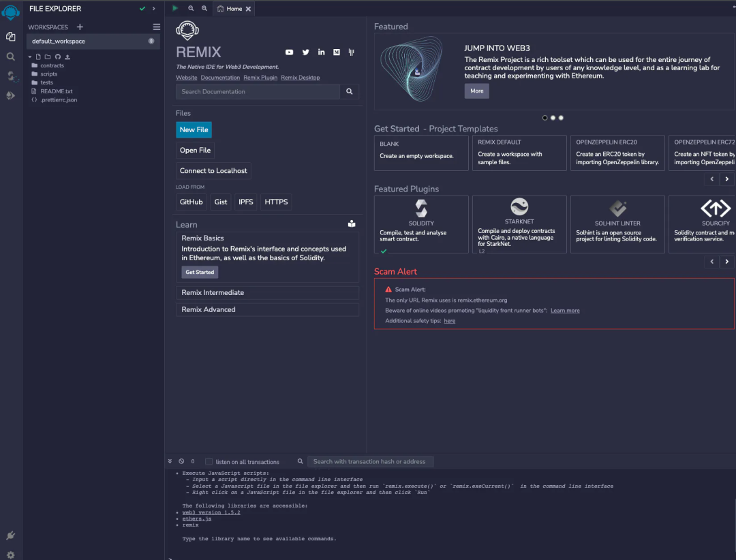736x560 pixels.
Task: Open the workspaces hamburger menu
Action: pos(156,27)
